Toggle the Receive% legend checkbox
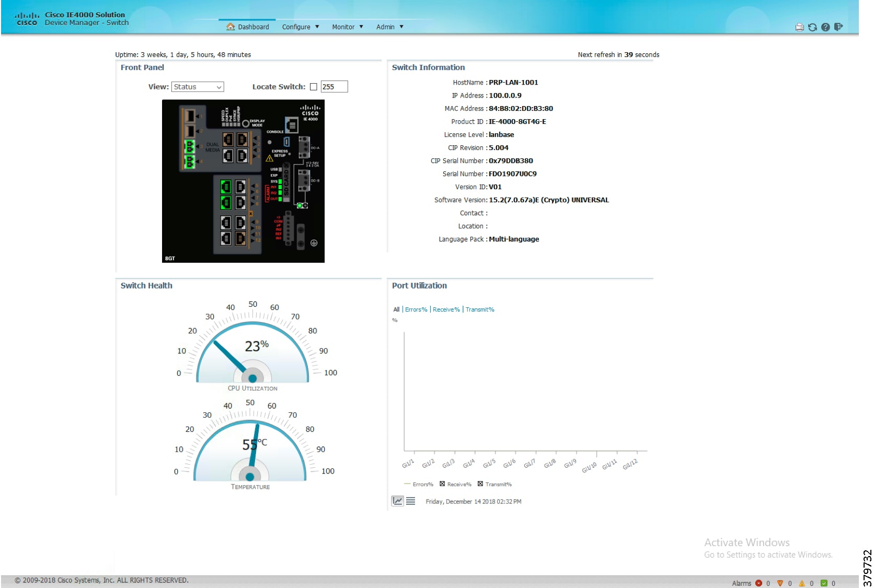The height and width of the screenshot is (588, 874). [442, 484]
